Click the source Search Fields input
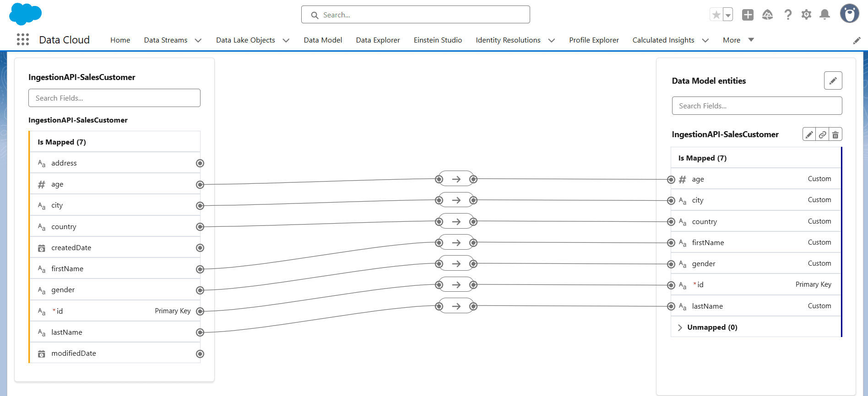The height and width of the screenshot is (396, 868). (114, 98)
